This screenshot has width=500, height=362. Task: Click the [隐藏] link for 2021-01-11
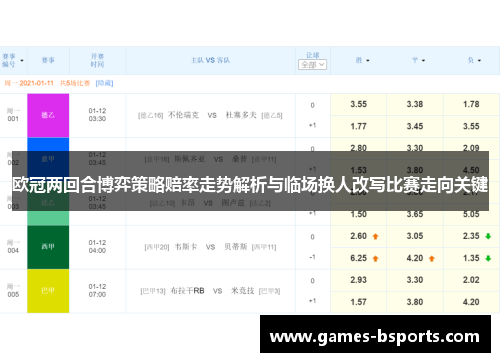[104, 83]
